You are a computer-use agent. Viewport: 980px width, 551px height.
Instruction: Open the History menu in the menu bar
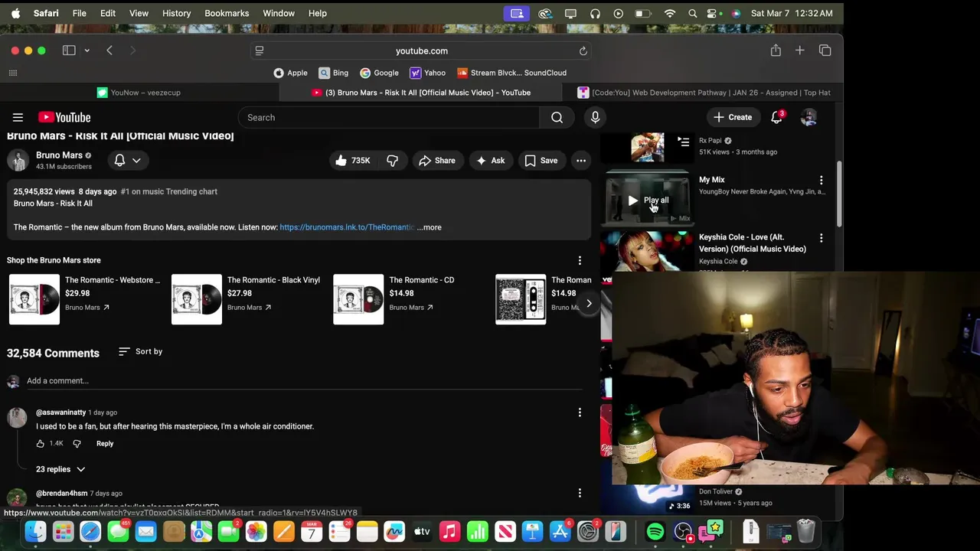pos(176,13)
